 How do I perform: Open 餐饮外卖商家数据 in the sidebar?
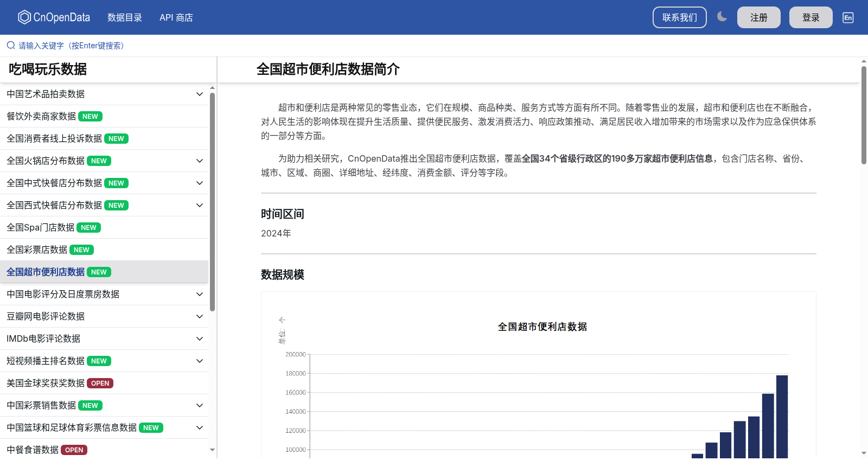pyautogui.click(x=104, y=116)
